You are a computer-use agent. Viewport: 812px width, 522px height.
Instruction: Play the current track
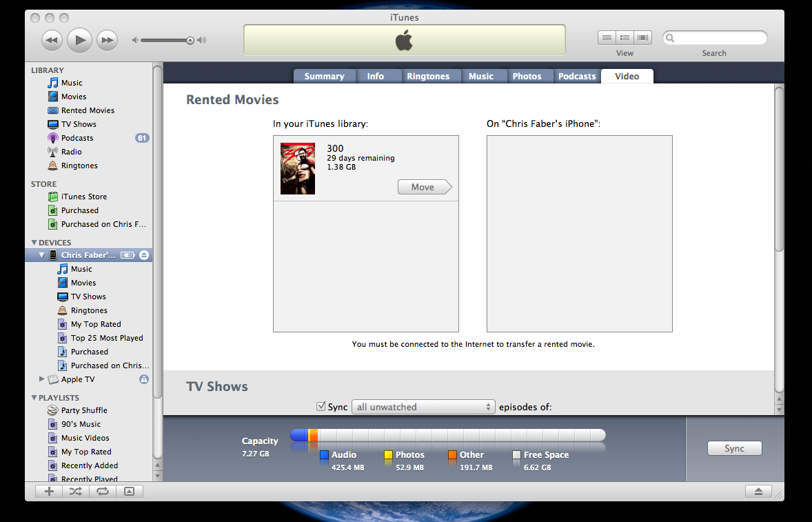pyautogui.click(x=80, y=40)
